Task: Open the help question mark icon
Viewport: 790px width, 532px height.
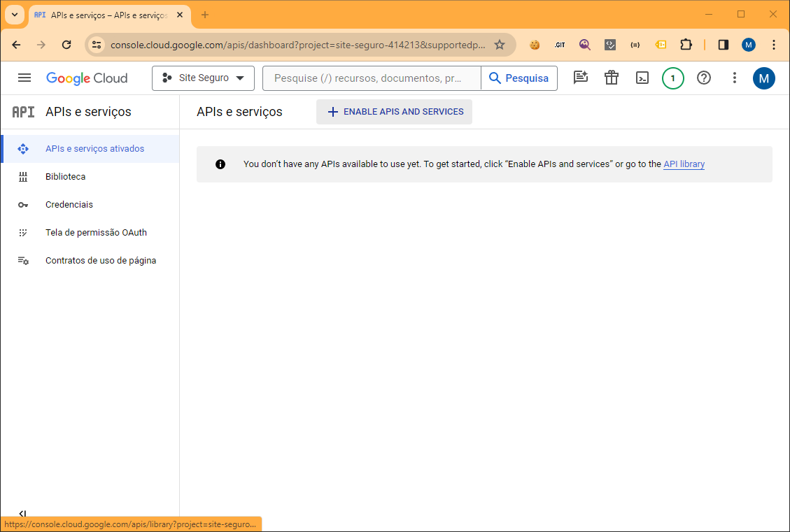Action: point(703,78)
